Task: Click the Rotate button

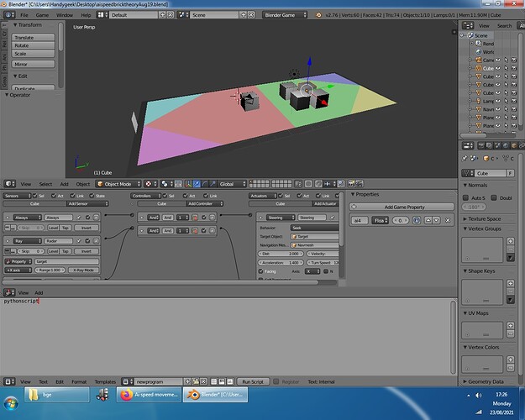Action: [33, 45]
